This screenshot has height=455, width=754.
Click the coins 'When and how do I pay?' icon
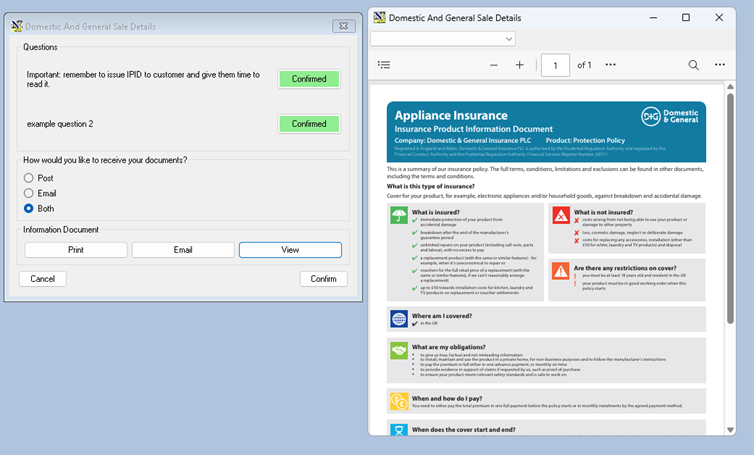[399, 401]
